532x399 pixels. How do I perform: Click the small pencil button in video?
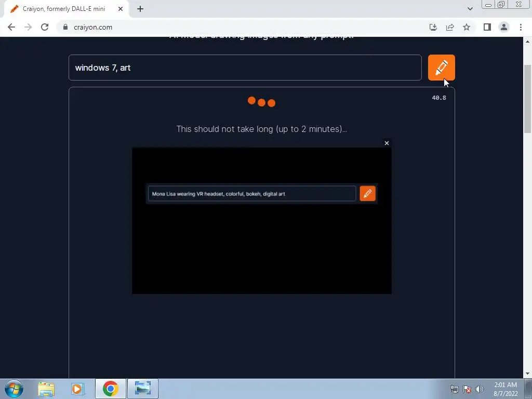pyautogui.click(x=367, y=193)
